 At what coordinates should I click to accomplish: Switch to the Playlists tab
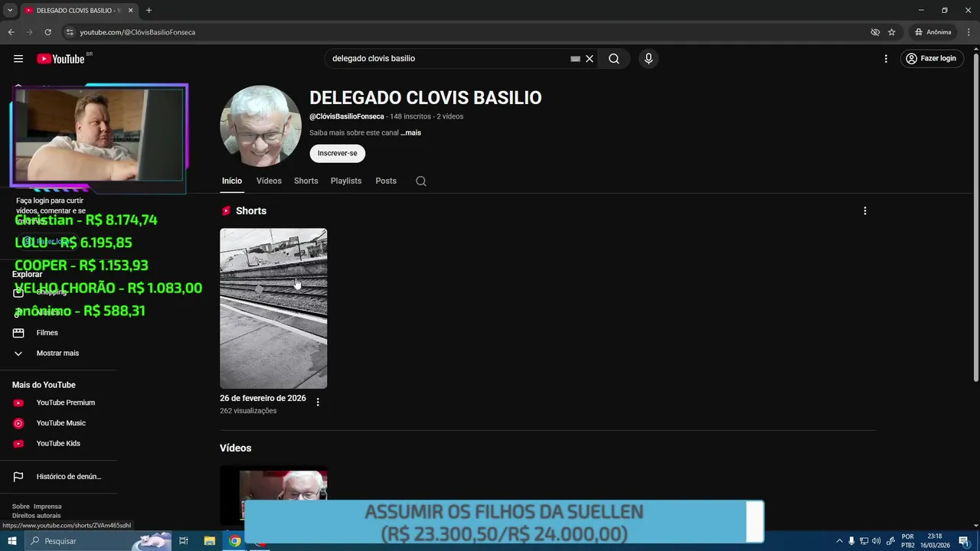tap(346, 181)
